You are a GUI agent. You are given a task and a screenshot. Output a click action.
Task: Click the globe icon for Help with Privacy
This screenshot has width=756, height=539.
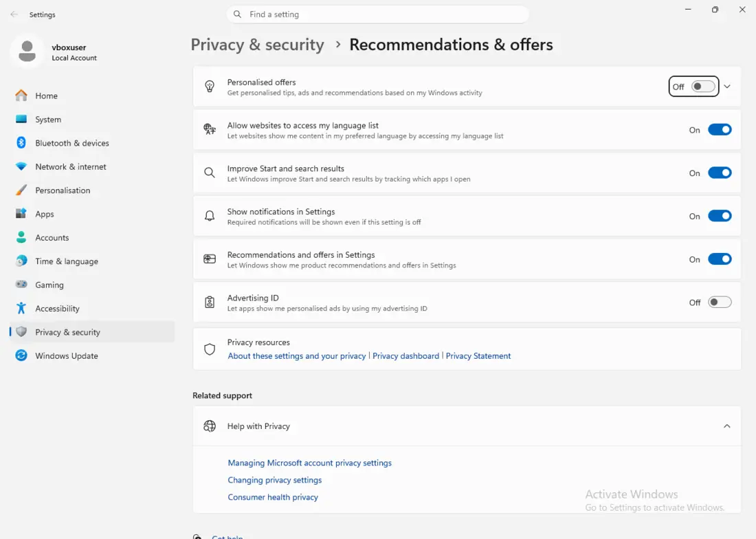pos(209,426)
